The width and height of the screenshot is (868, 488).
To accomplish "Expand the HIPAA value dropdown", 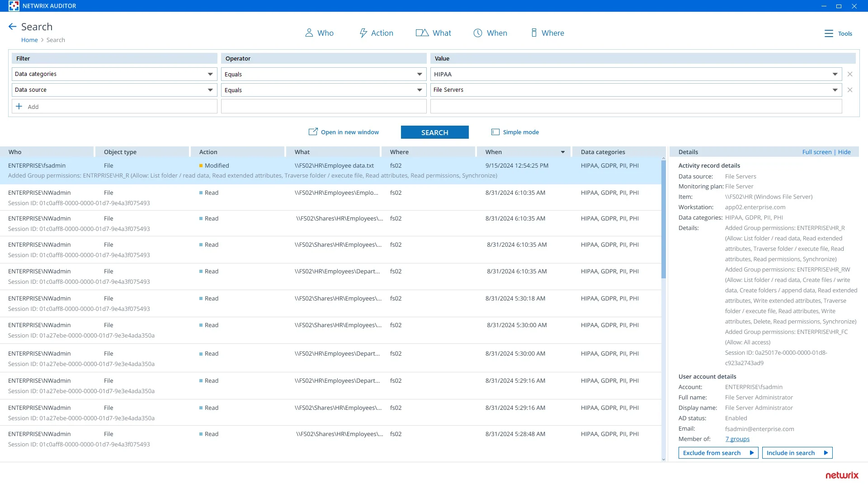I will pos(835,74).
